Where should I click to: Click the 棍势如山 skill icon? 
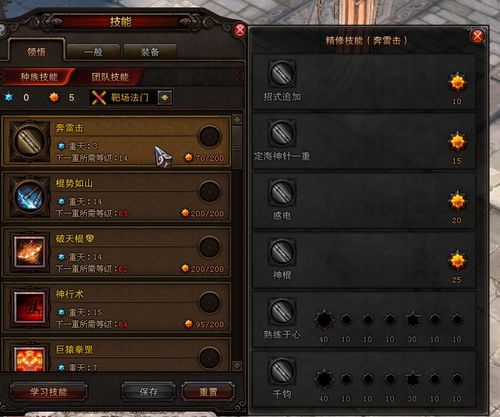click(29, 197)
